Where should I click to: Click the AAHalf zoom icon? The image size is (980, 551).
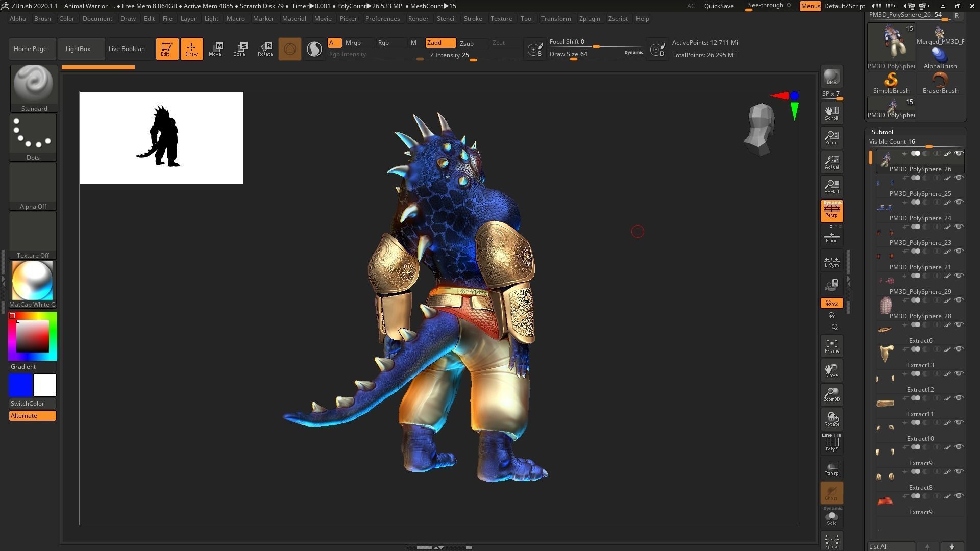(831, 186)
